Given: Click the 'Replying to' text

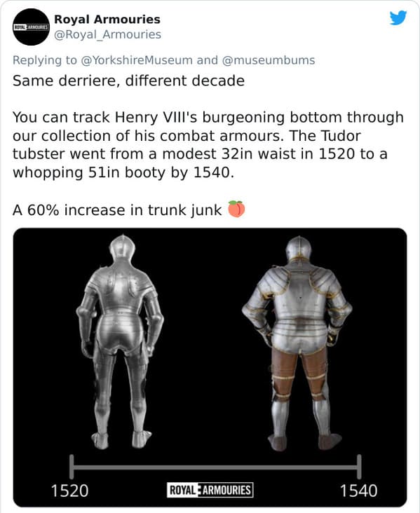Looking at the screenshot, I should 44,60.
